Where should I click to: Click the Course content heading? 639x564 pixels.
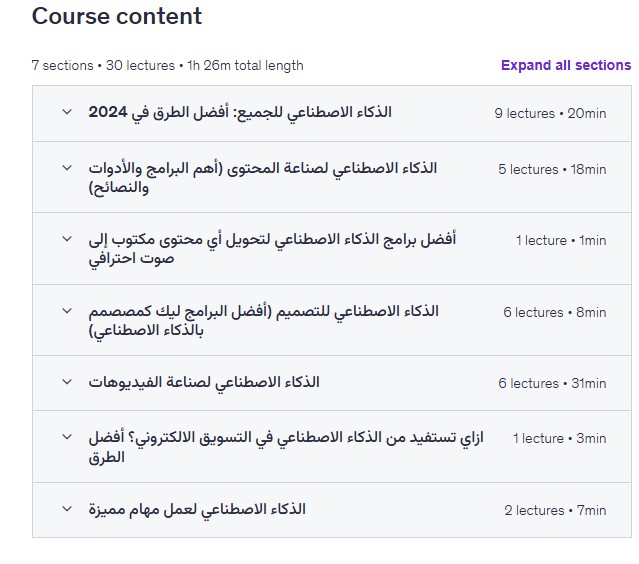[117, 16]
